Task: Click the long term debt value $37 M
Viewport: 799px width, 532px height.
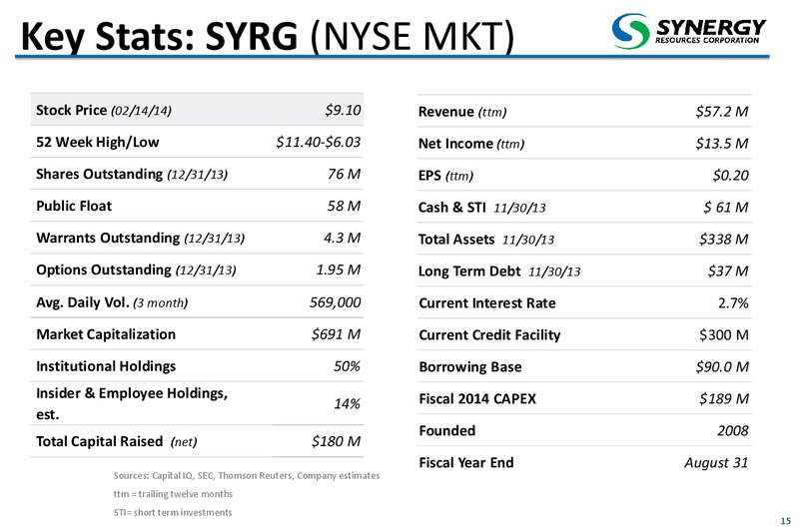Action: pyautogui.click(x=728, y=271)
